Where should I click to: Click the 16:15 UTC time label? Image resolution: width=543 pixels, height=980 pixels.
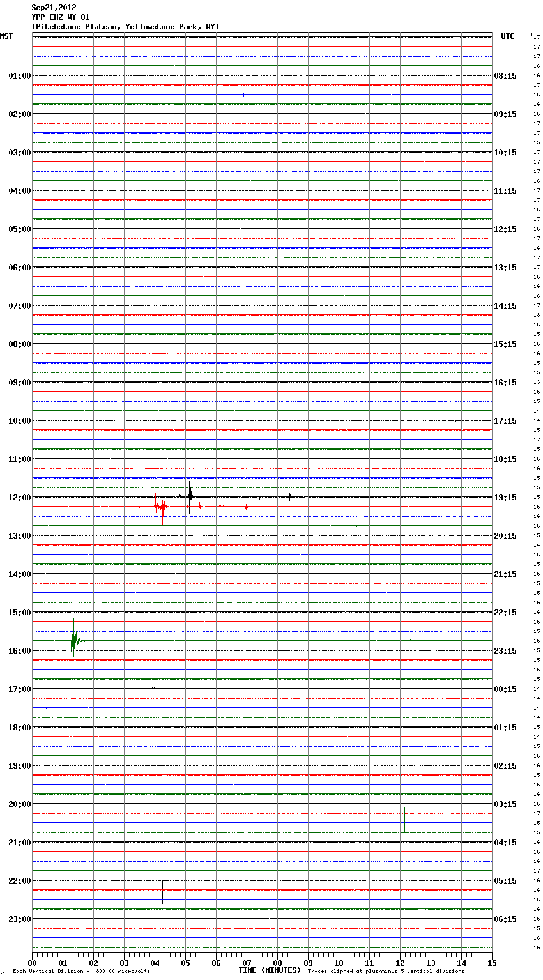click(x=505, y=383)
